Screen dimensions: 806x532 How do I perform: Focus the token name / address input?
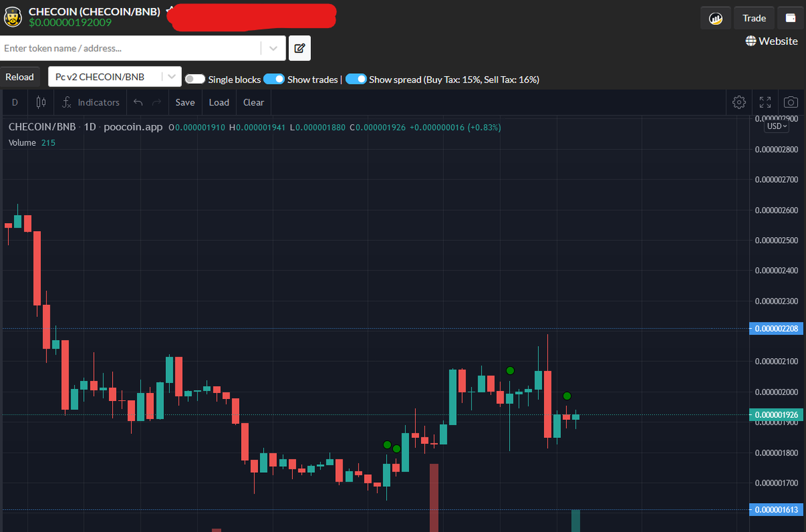click(x=131, y=48)
